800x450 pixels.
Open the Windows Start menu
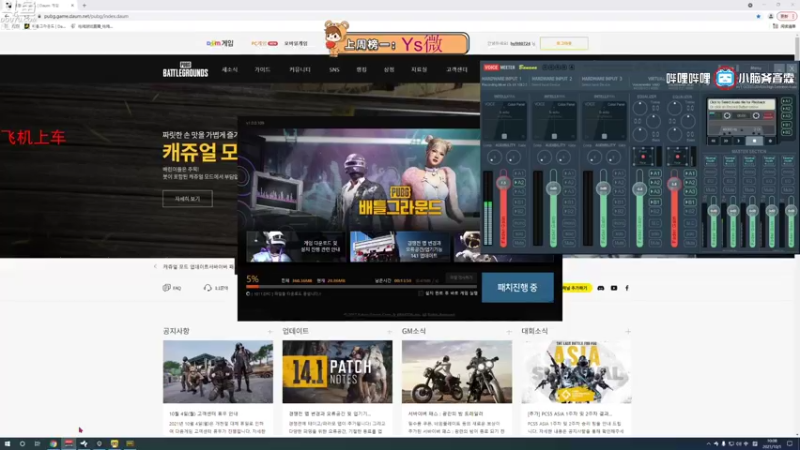pyautogui.click(x=7, y=444)
